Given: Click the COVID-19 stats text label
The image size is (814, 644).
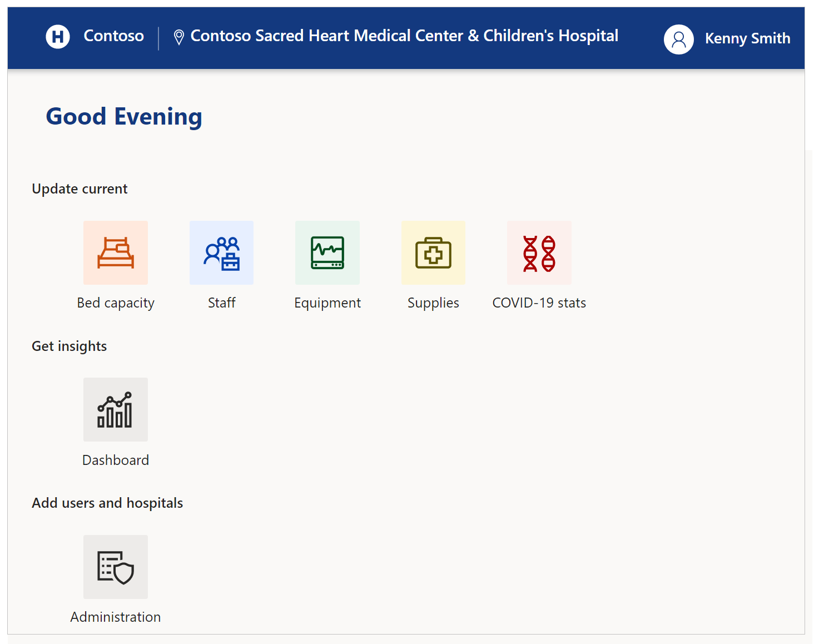Looking at the screenshot, I should coord(539,303).
